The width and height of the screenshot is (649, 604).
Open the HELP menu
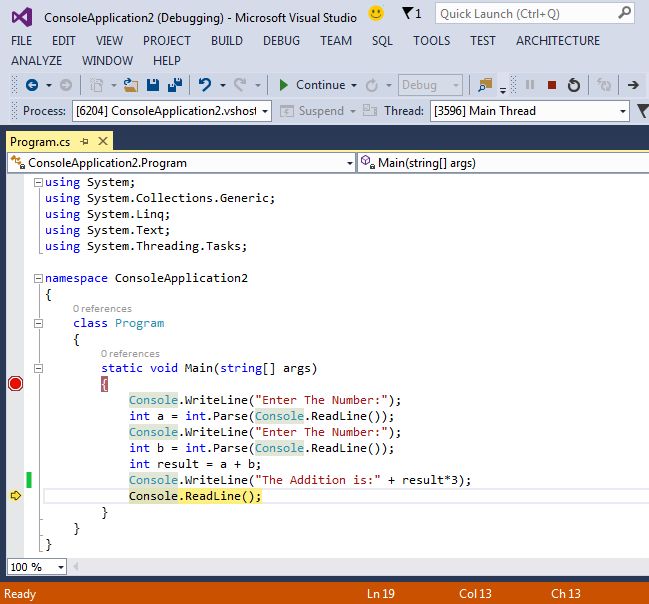click(167, 61)
